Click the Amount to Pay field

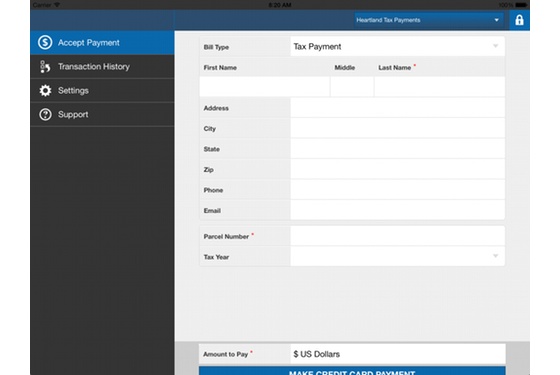pos(398,354)
